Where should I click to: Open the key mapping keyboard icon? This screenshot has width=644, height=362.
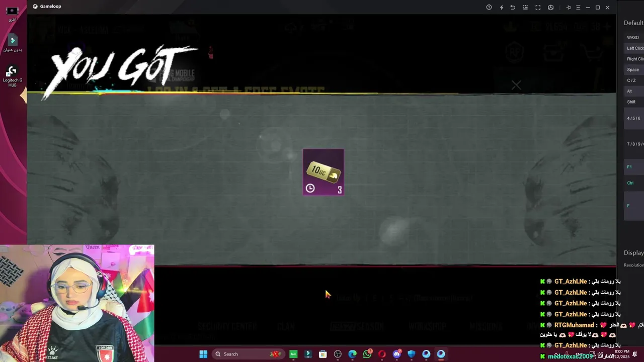pos(525,8)
